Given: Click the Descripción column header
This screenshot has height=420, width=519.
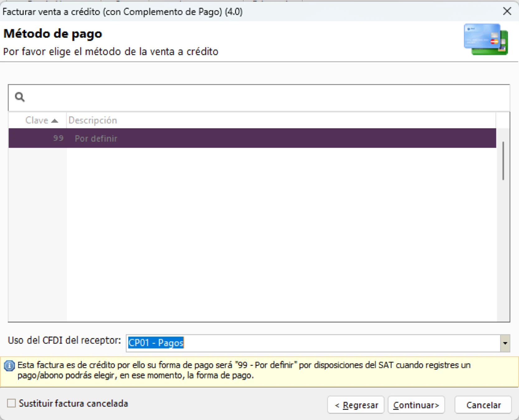Looking at the screenshot, I should click(93, 120).
